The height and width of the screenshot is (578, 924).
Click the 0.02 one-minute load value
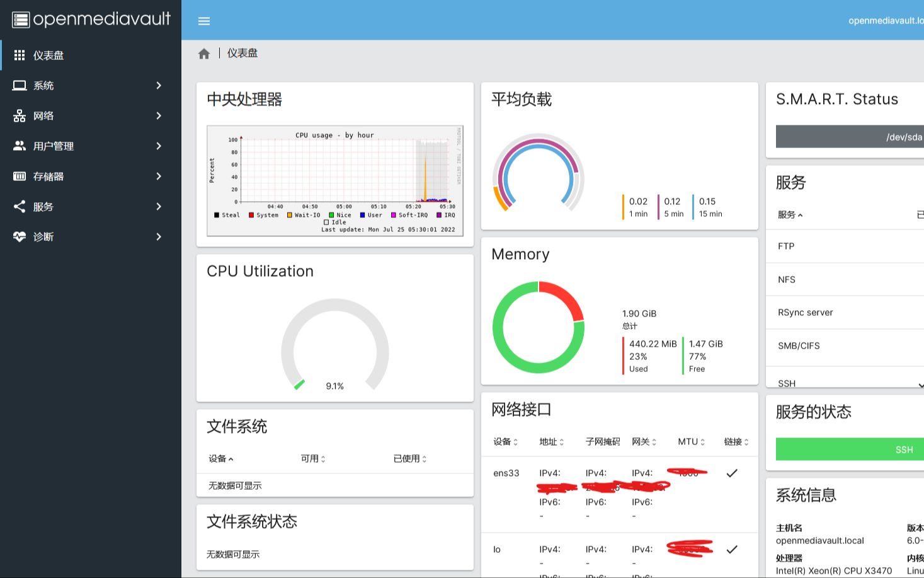(x=638, y=201)
